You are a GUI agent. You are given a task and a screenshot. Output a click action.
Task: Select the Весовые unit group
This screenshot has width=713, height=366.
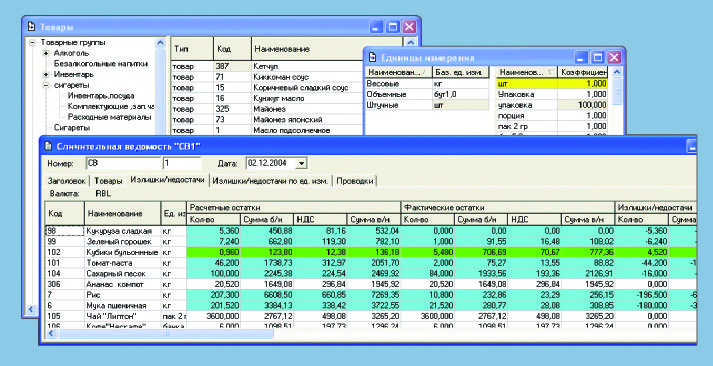click(x=427, y=84)
